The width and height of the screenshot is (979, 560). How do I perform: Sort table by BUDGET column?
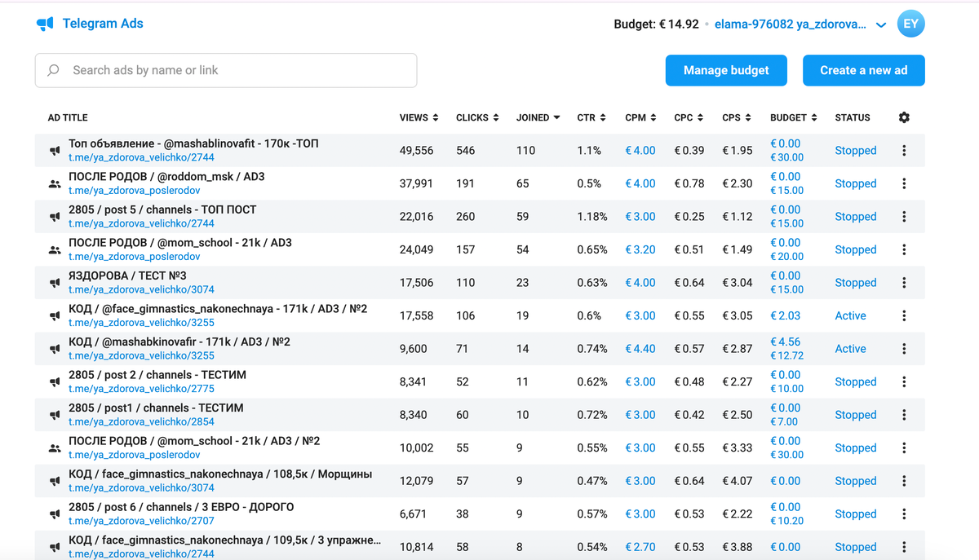794,117
